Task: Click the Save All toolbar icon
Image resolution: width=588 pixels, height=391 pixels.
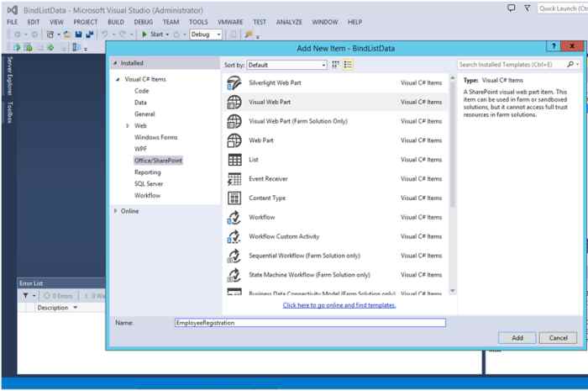Action: point(90,34)
